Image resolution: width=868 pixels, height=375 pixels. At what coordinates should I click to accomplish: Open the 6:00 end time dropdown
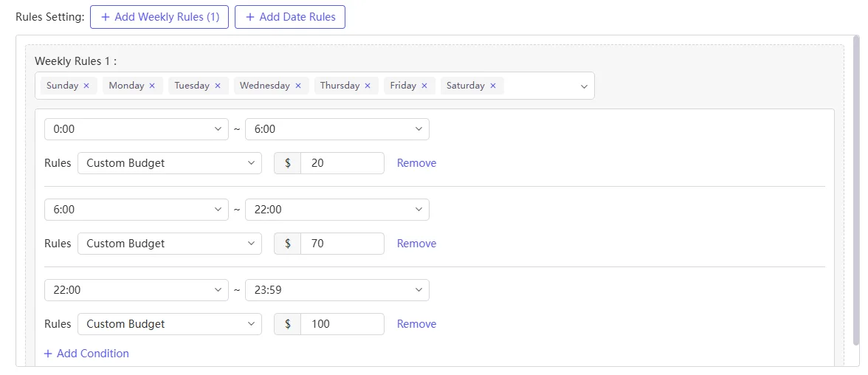pos(337,129)
